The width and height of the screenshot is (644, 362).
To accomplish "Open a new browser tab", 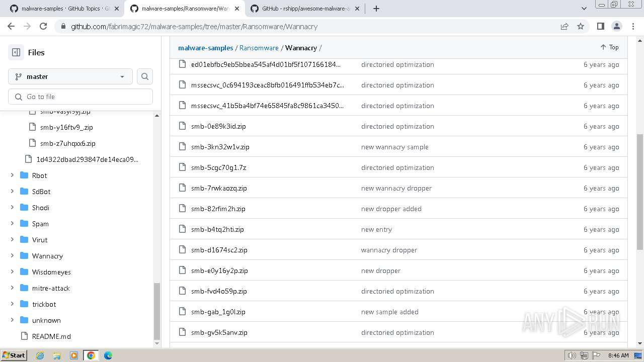I will 376,9.
